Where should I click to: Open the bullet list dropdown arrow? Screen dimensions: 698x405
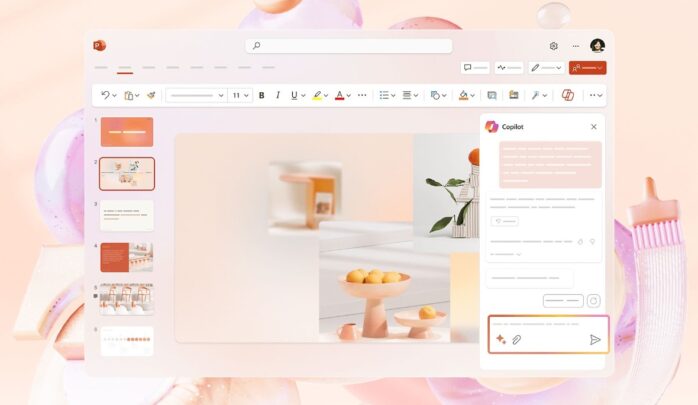pos(394,95)
